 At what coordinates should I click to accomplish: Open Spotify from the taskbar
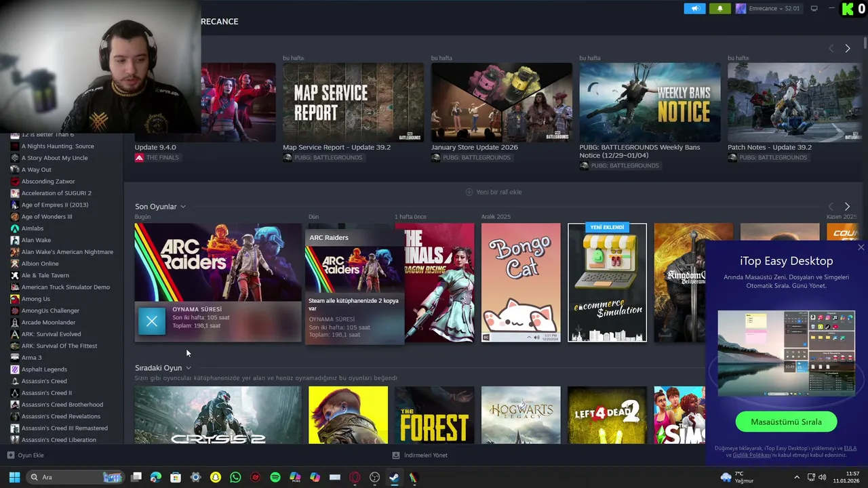[275, 477]
